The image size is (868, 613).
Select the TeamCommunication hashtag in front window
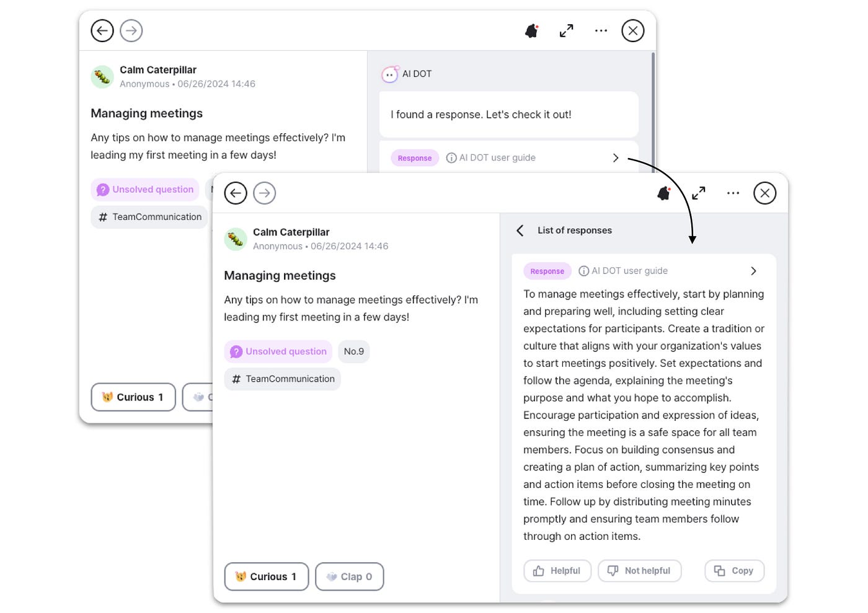click(x=283, y=379)
